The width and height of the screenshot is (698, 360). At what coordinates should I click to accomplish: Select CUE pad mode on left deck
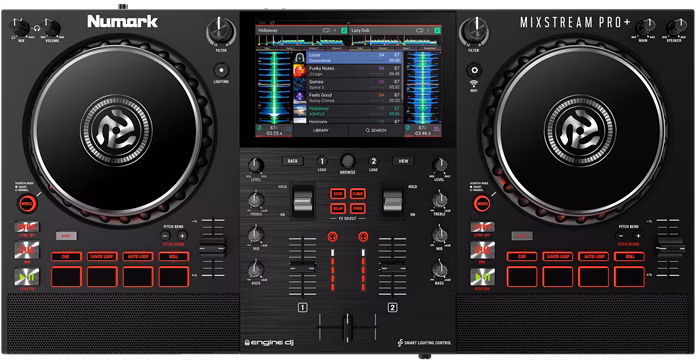tap(66, 256)
